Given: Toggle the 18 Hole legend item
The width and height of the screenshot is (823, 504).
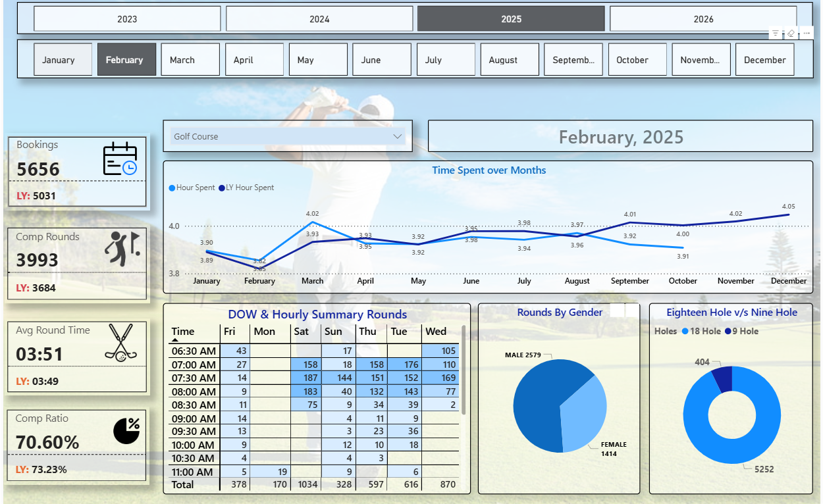Looking at the screenshot, I should pyautogui.click(x=701, y=331).
